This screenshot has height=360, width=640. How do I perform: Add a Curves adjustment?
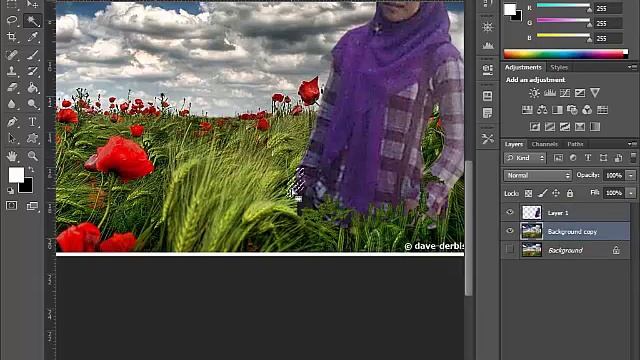click(565, 93)
